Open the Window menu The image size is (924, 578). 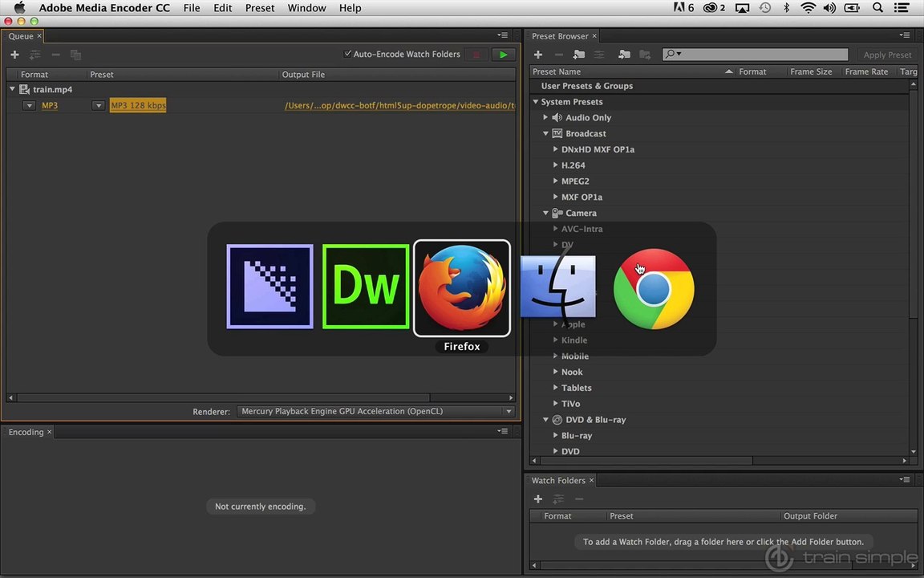click(x=306, y=8)
